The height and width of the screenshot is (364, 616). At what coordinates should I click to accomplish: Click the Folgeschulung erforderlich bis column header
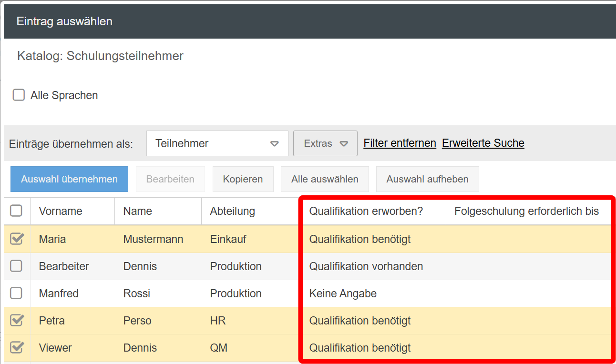(526, 211)
